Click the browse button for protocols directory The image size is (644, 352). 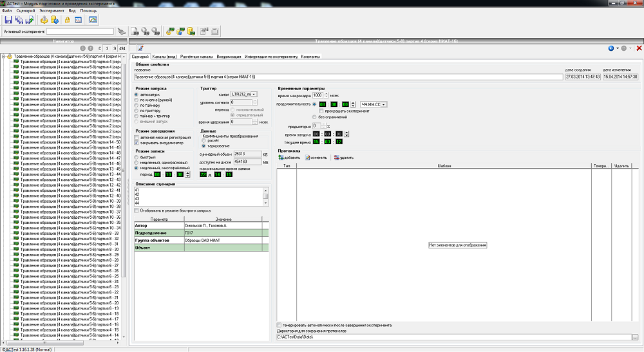[636, 337]
